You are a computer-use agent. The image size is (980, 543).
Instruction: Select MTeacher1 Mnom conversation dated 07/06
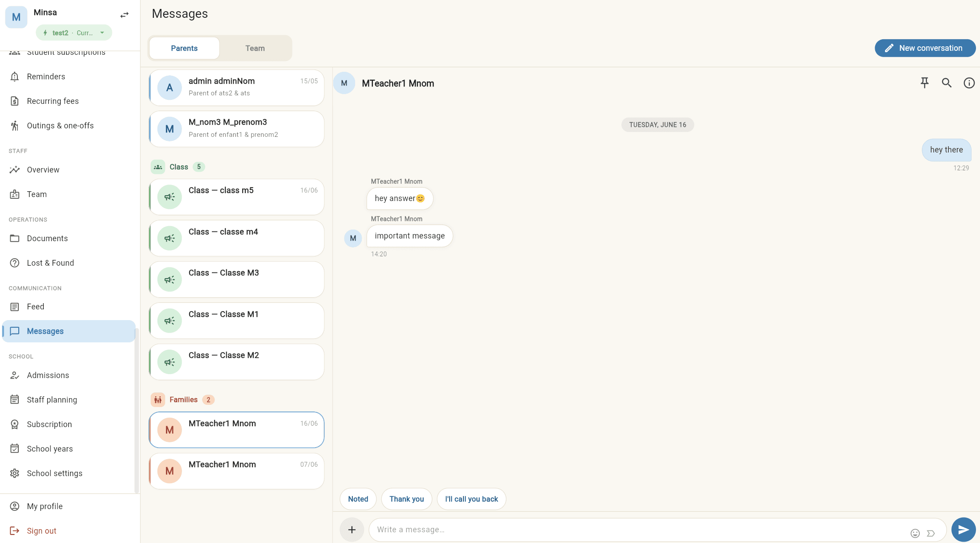click(x=236, y=471)
